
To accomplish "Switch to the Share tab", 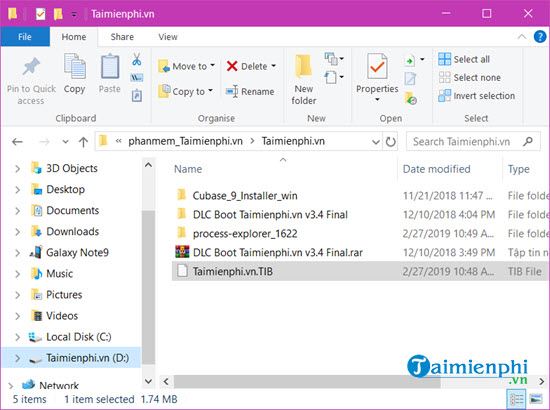I will click(122, 37).
